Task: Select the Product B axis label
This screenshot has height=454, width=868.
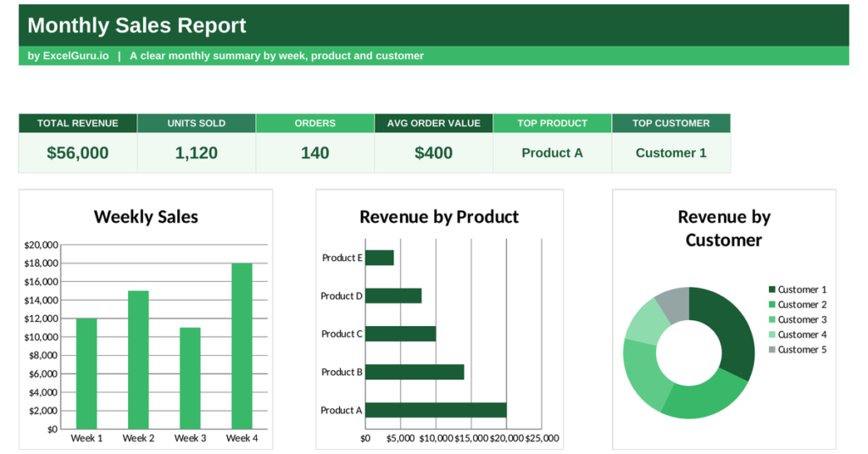Action: coord(342,372)
